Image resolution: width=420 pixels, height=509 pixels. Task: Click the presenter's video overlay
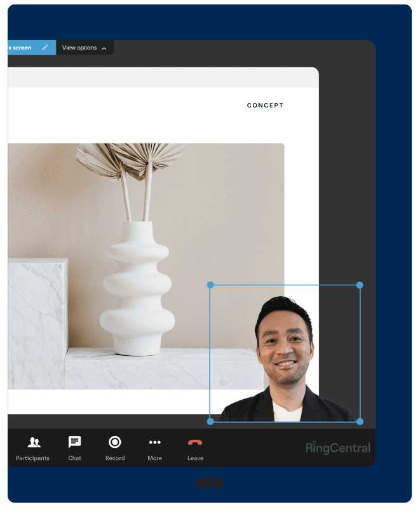coord(285,353)
